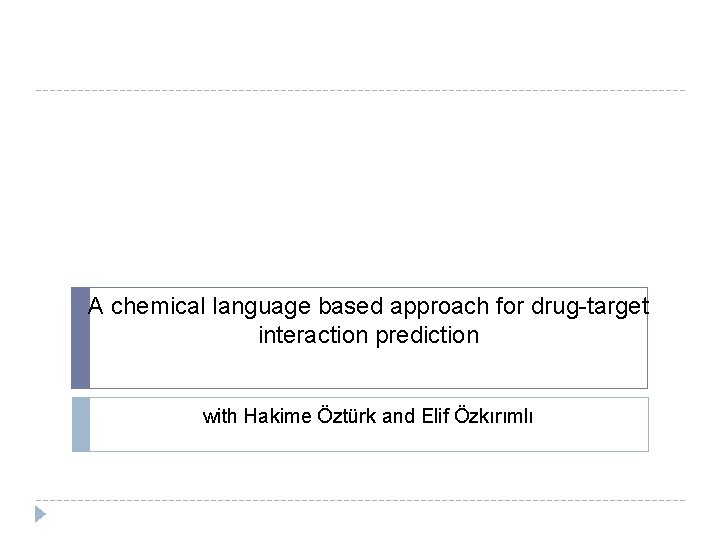Click the dark purple accent block beside title
Screen dimensions: 720x540
click(x=80, y=338)
